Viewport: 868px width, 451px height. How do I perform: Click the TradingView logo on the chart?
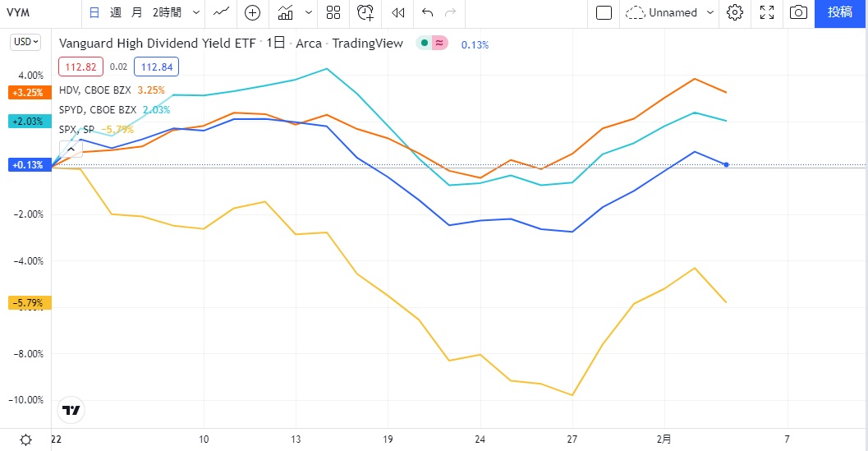(71, 411)
